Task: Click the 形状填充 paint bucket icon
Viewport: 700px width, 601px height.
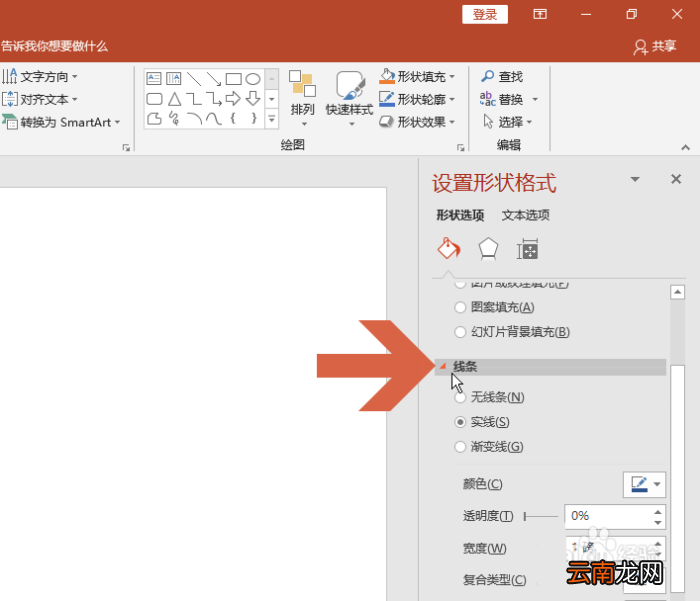Action: [x=387, y=76]
